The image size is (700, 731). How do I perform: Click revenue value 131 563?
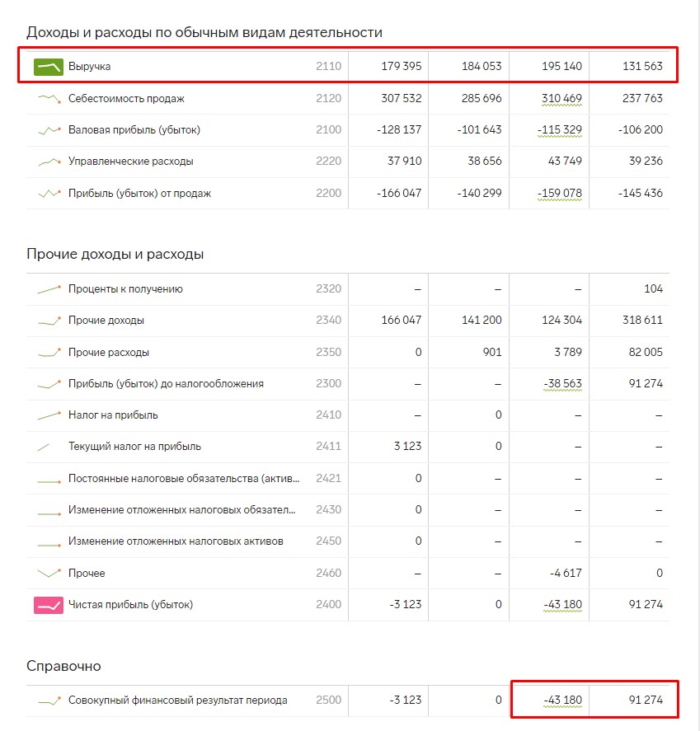tap(642, 66)
